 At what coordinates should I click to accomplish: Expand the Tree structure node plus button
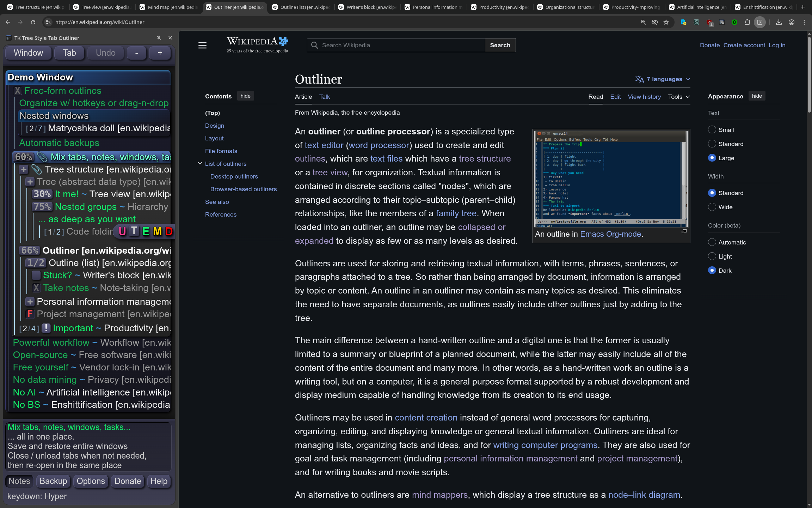tap(24, 169)
